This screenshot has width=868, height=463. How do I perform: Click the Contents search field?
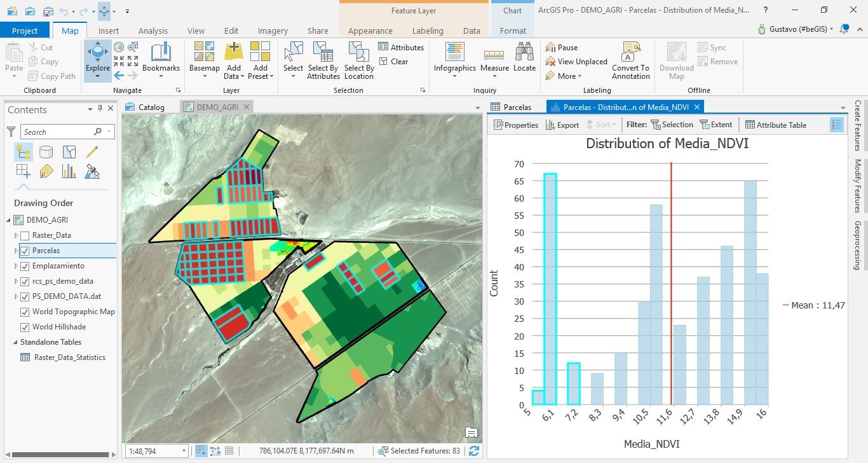click(57, 132)
